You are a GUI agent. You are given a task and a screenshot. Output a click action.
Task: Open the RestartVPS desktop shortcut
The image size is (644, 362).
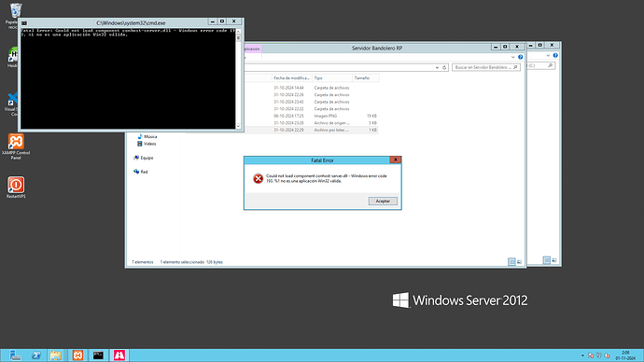coord(16,188)
